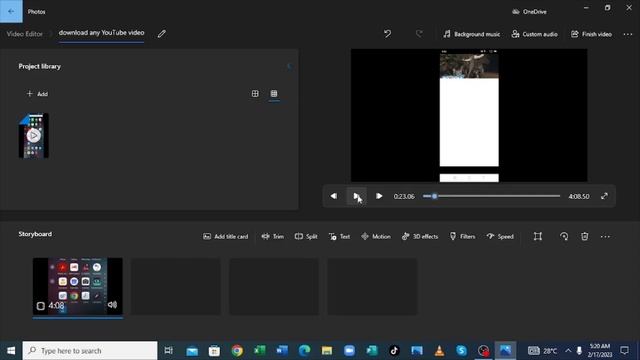Open the top-right See more menu
The image size is (640, 360).
[x=628, y=34]
